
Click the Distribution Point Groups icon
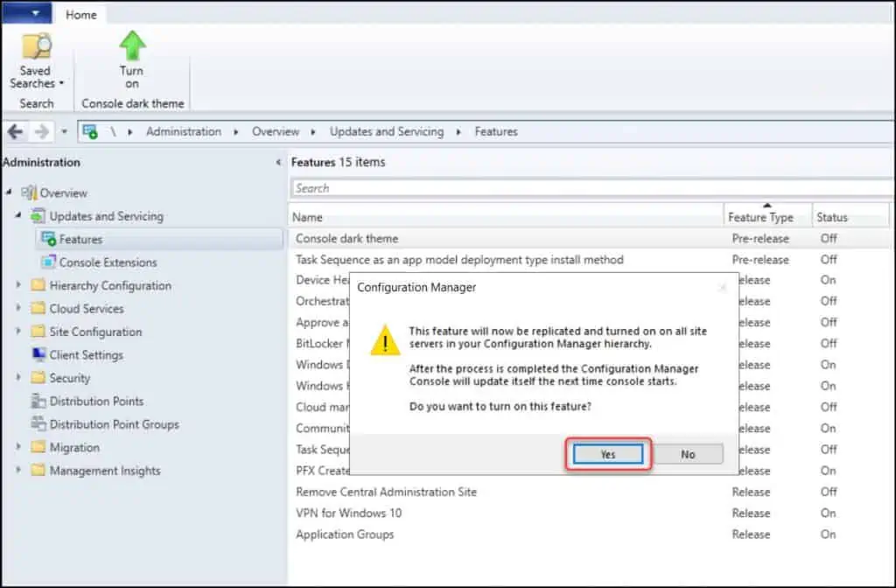[x=38, y=424]
